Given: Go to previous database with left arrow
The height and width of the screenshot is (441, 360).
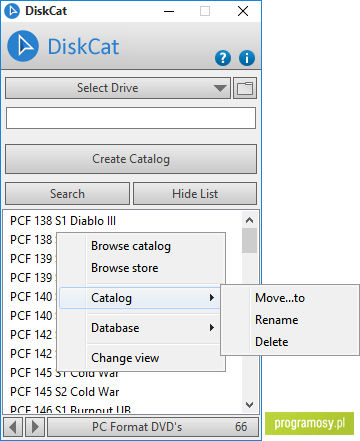Looking at the screenshot, I should tap(13, 427).
